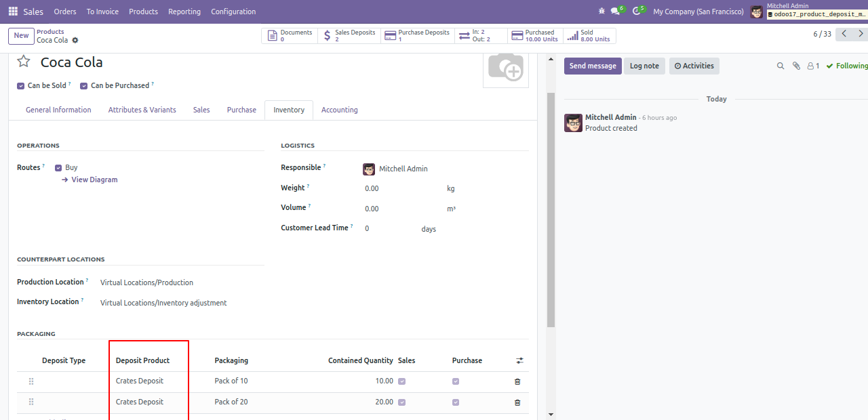The height and width of the screenshot is (420, 868).
Task: Open the Sales Deposits smart button
Action: (349, 36)
